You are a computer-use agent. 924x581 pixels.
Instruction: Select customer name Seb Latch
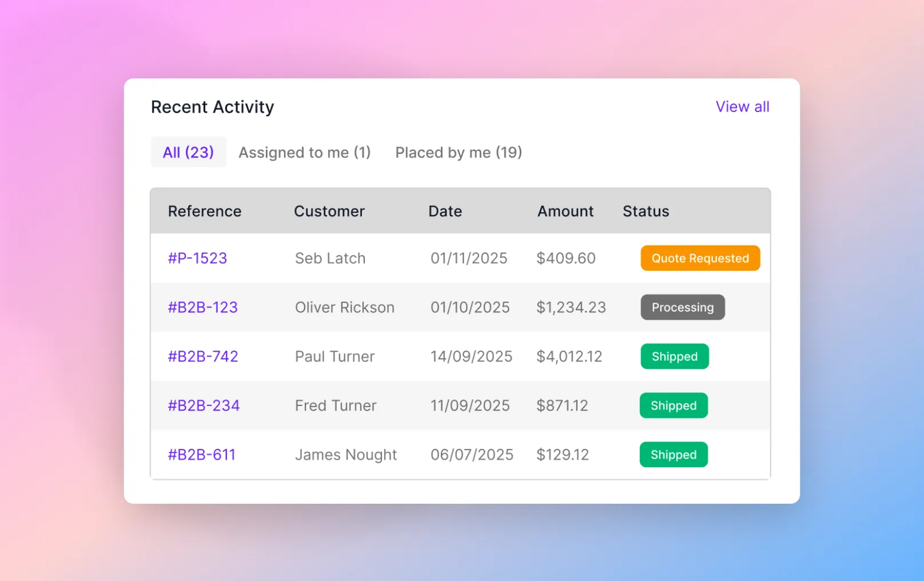tap(330, 258)
